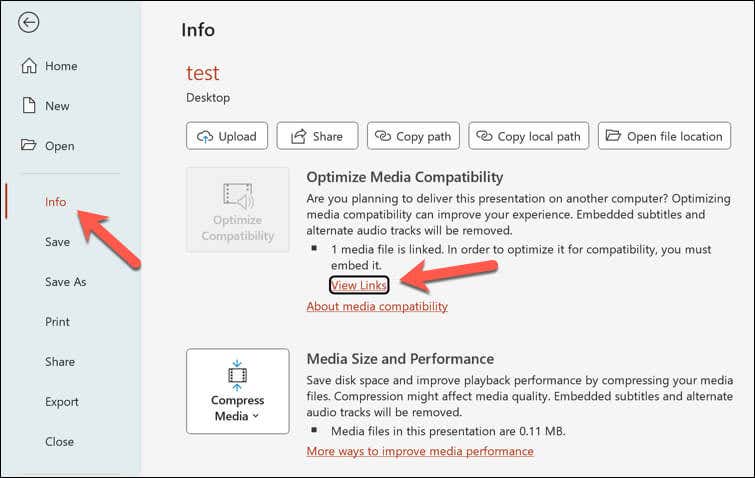Click the Desktop location text
Viewport: 755px width, 478px height.
208,98
